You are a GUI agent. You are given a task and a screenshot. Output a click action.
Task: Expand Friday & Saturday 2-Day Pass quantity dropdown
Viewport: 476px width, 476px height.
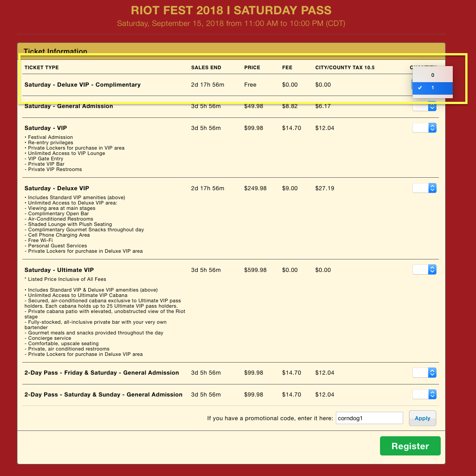coord(424,372)
